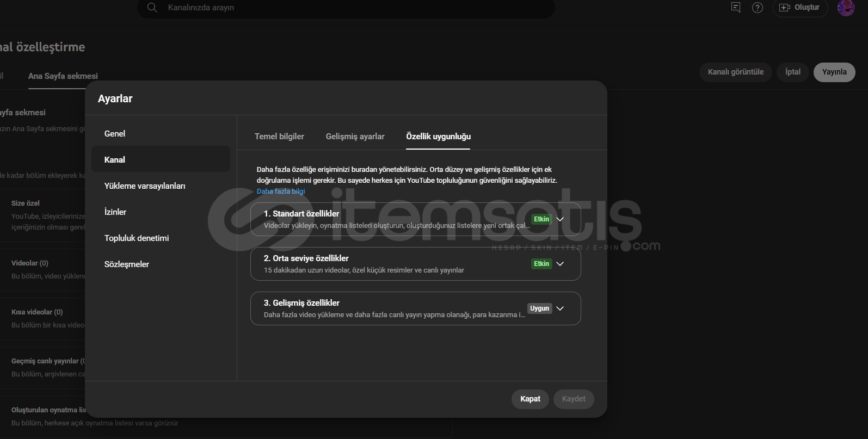Open the help question mark icon
The width and height of the screenshot is (868, 439).
758,8
